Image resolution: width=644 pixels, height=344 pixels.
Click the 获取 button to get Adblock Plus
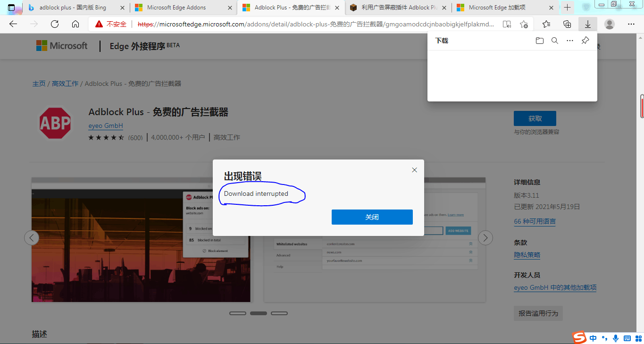535,118
